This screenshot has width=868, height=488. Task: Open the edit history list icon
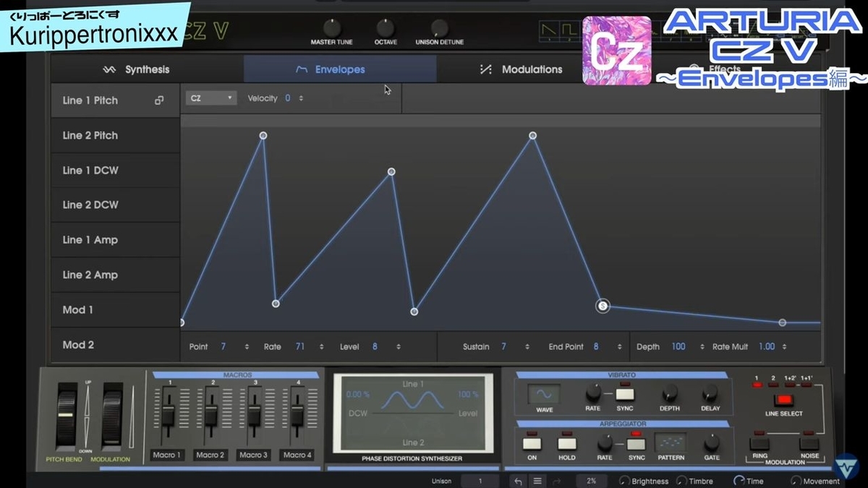tap(537, 481)
